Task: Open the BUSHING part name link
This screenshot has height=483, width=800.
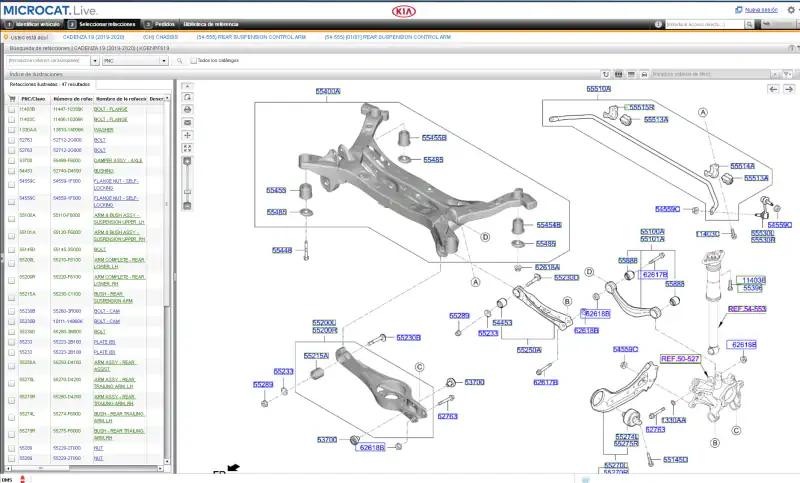Action: 104,171
